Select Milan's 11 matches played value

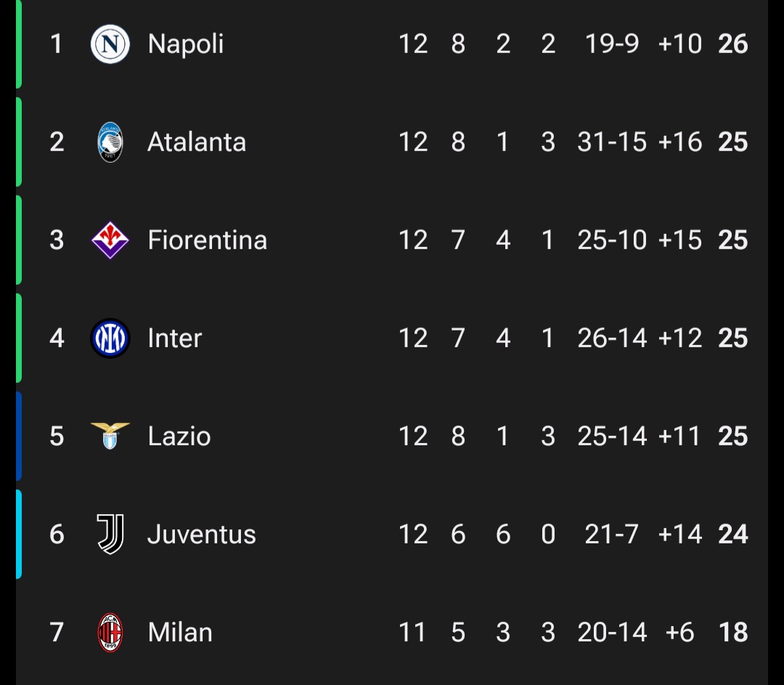[412, 633]
